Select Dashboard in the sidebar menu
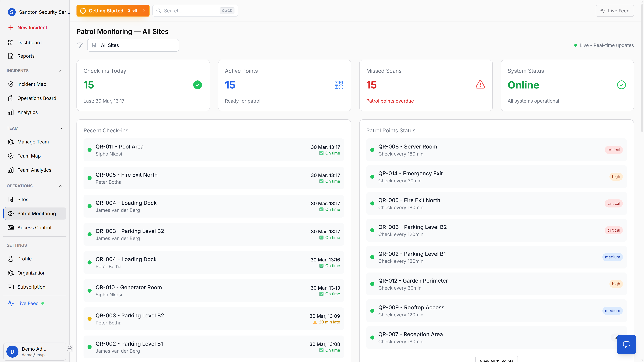 (x=30, y=42)
